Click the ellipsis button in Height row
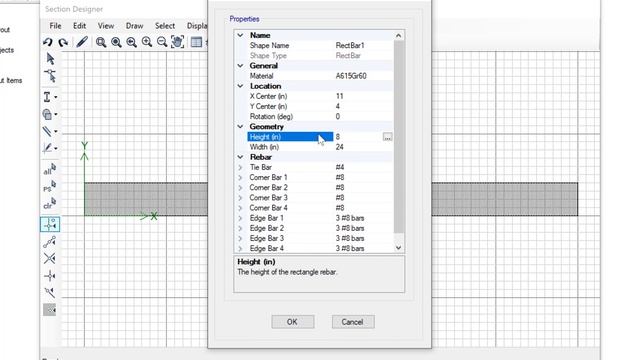This screenshot has width=640, height=360. click(387, 137)
